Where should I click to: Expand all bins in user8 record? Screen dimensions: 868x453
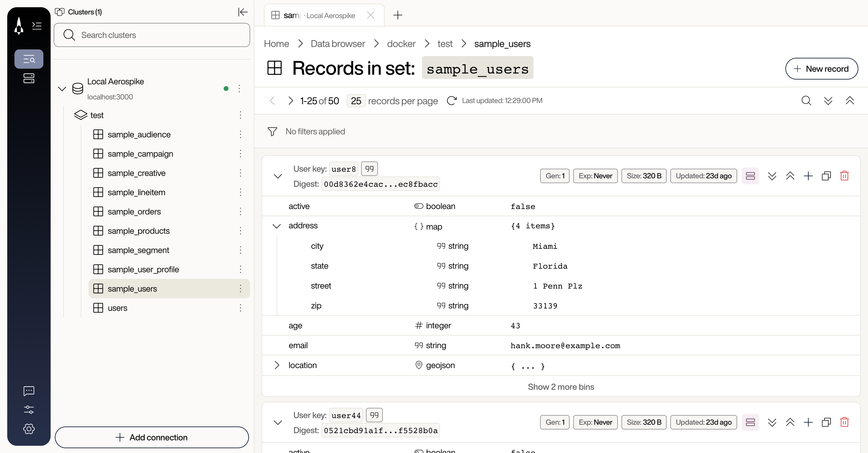pyautogui.click(x=772, y=176)
